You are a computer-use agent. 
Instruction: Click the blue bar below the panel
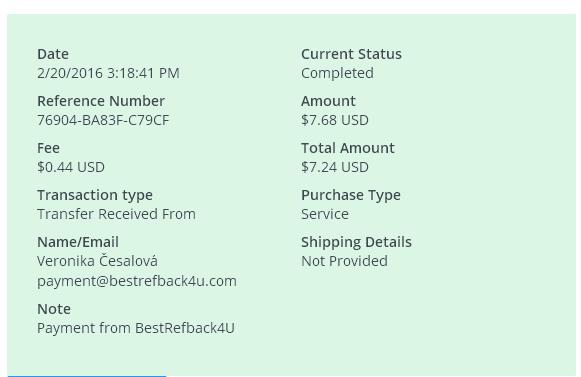coord(87,376)
